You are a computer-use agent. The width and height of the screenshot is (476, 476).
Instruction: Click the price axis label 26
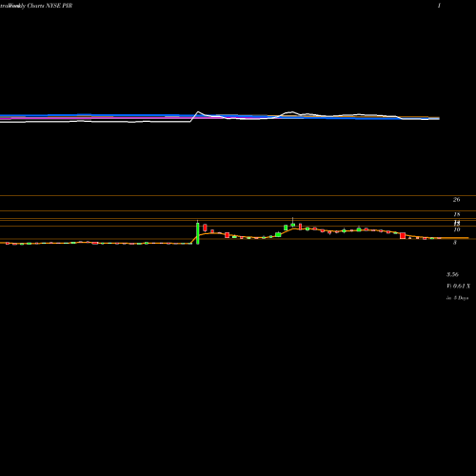(456, 200)
